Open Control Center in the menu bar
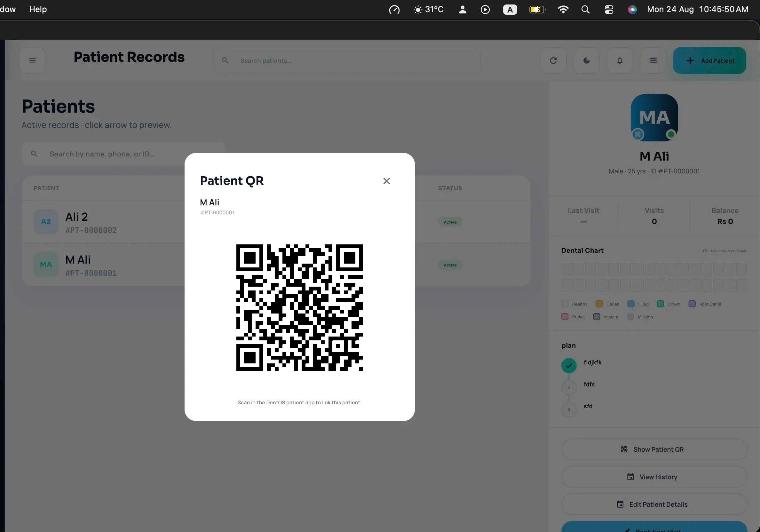This screenshot has width=760, height=532. point(609,10)
